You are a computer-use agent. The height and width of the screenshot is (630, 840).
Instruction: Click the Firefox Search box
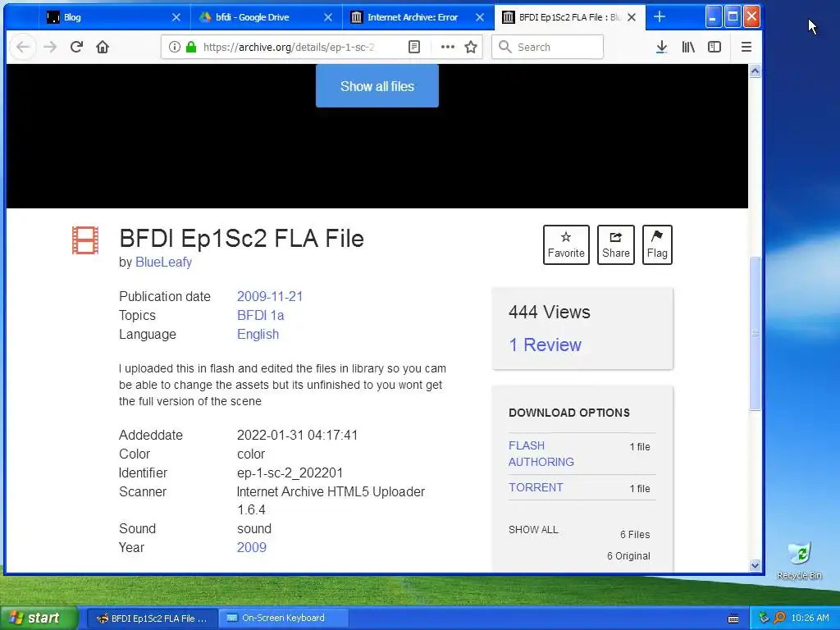coord(547,47)
